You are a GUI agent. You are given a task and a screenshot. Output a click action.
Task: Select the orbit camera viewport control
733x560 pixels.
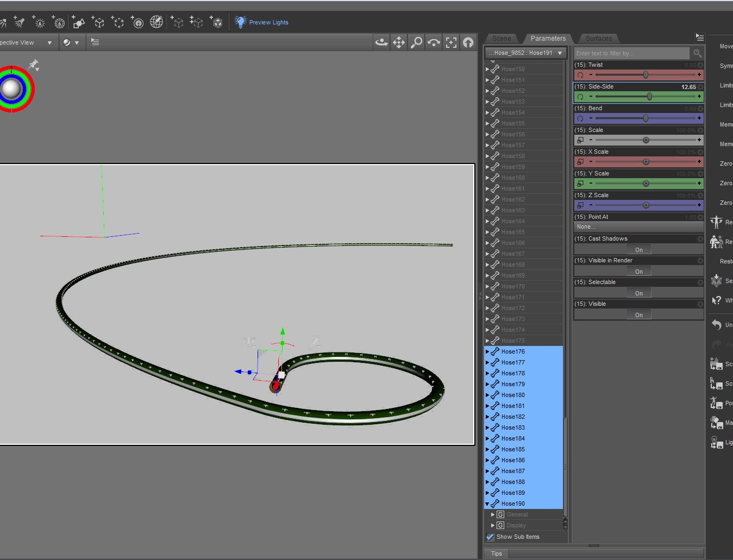381,42
